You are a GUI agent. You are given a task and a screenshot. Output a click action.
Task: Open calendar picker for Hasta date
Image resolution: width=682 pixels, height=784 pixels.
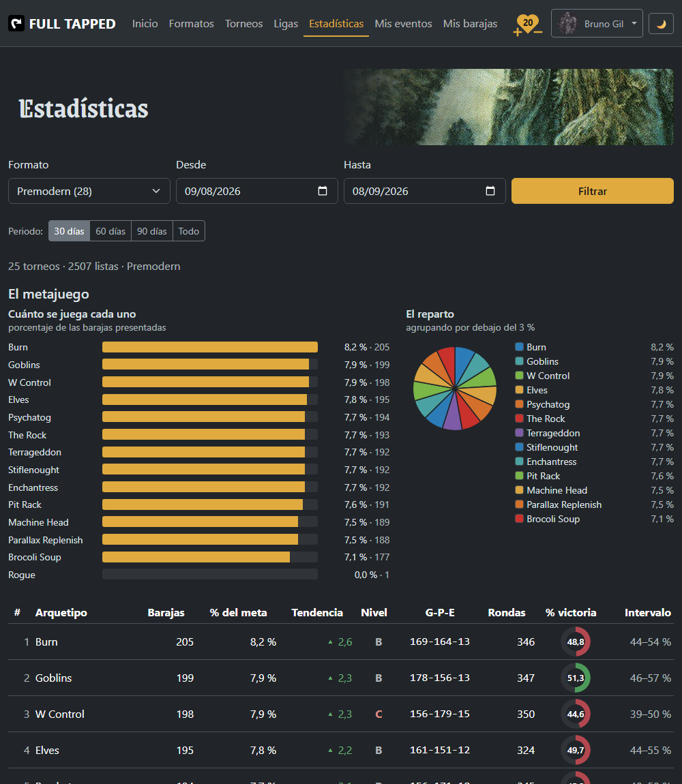tap(490, 191)
